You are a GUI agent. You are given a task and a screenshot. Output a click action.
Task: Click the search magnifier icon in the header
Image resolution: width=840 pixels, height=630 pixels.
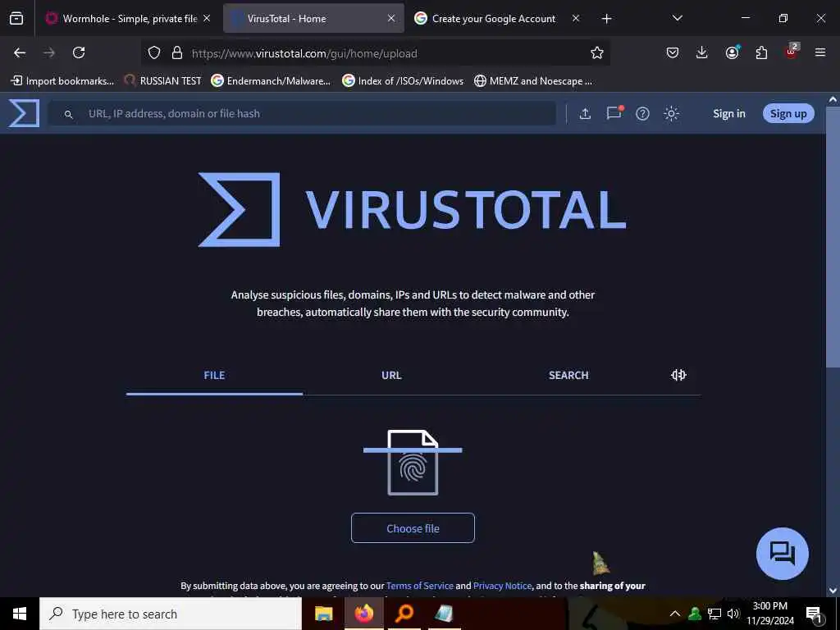pos(68,114)
